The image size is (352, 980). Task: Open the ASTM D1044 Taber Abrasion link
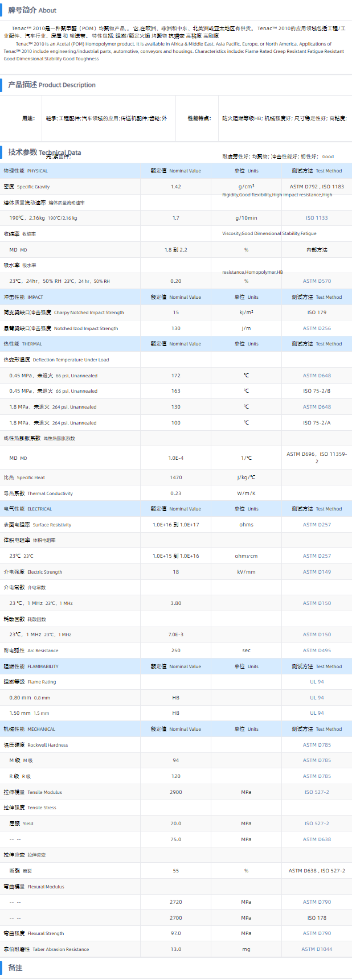click(317, 949)
